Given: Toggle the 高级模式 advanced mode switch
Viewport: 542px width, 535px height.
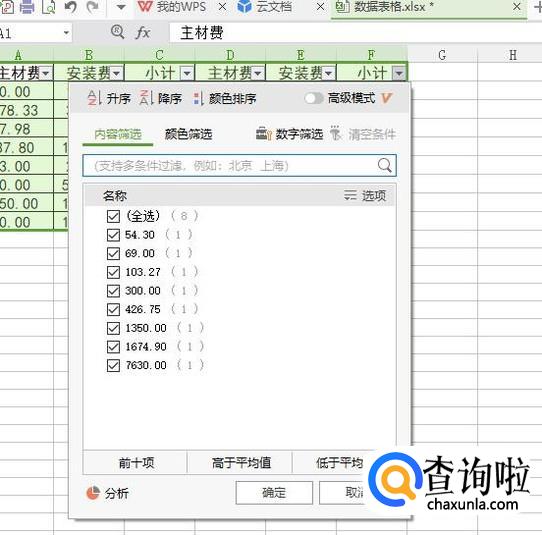Looking at the screenshot, I should click(314, 98).
